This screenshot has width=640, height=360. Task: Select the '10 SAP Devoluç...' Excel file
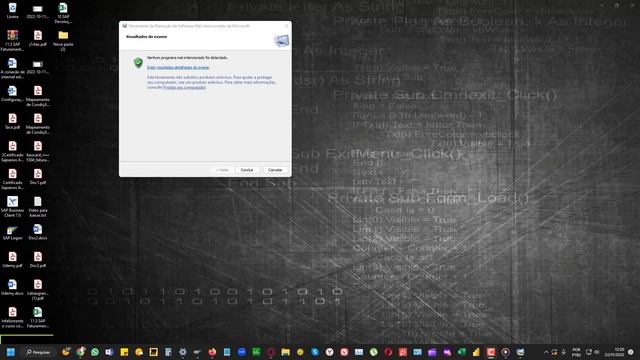[x=63, y=13]
